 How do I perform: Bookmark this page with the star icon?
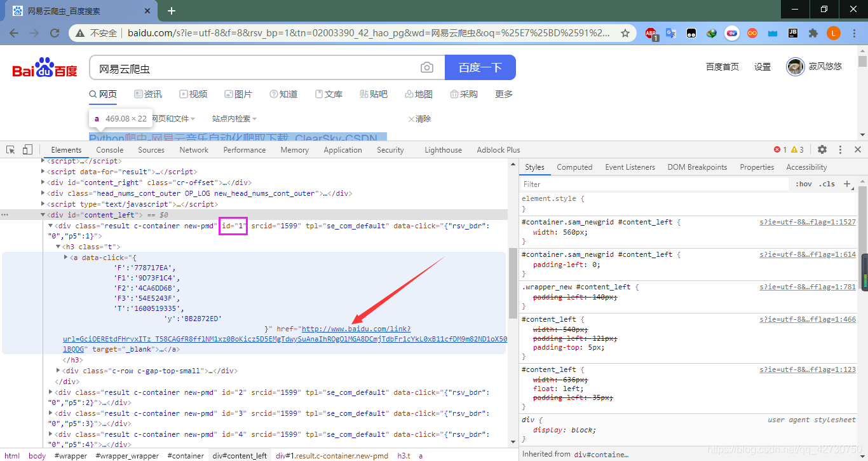coord(625,33)
